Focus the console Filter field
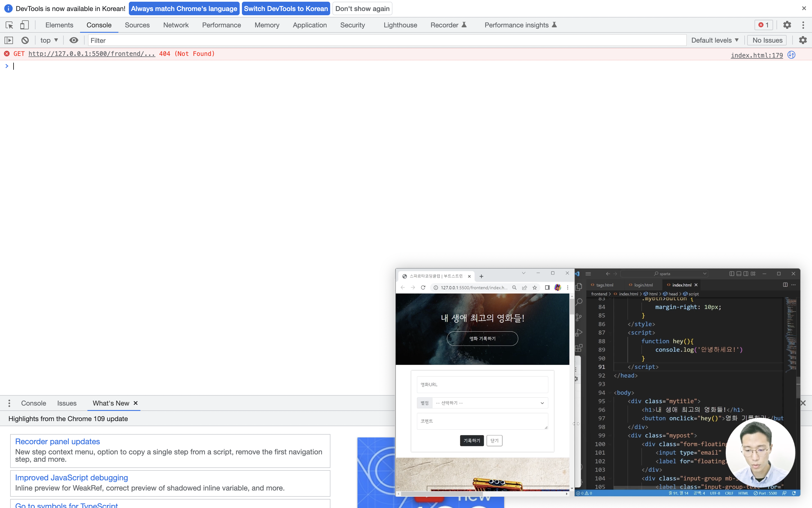Viewport: 812px width, 508px height. tap(387, 40)
